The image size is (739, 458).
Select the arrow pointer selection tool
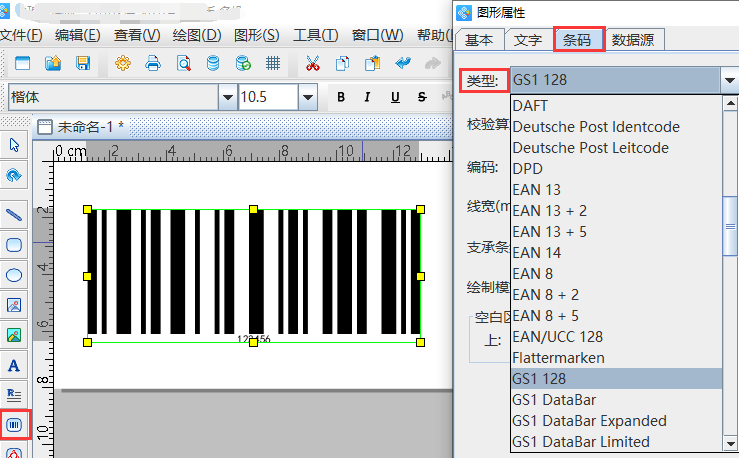click(x=14, y=145)
